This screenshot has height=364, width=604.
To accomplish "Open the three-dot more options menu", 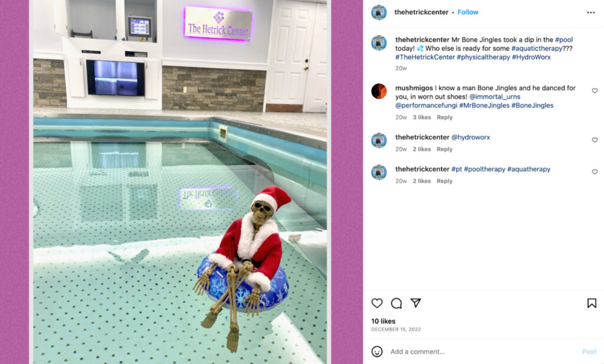I will pyautogui.click(x=590, y=13).
